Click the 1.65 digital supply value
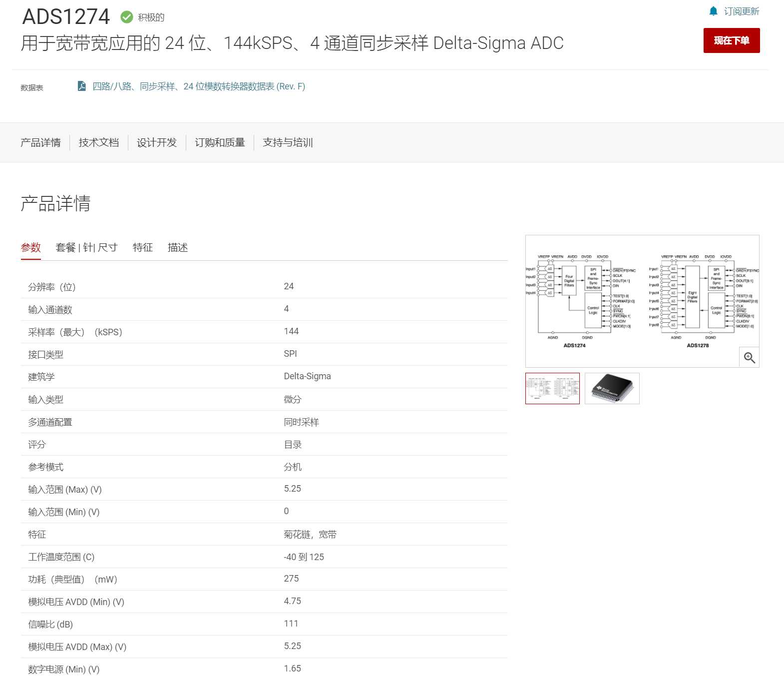The height and width of the screenshot is (683, 784). (292, 669)
